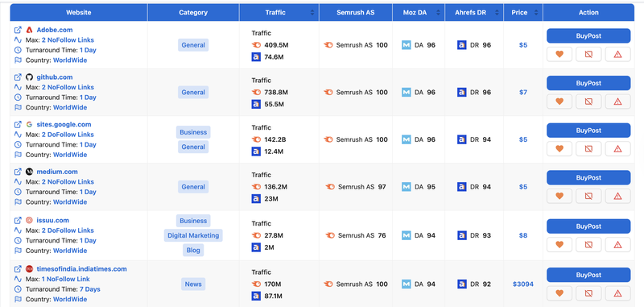Click block icon in Adobe.com row

(588, 54)
